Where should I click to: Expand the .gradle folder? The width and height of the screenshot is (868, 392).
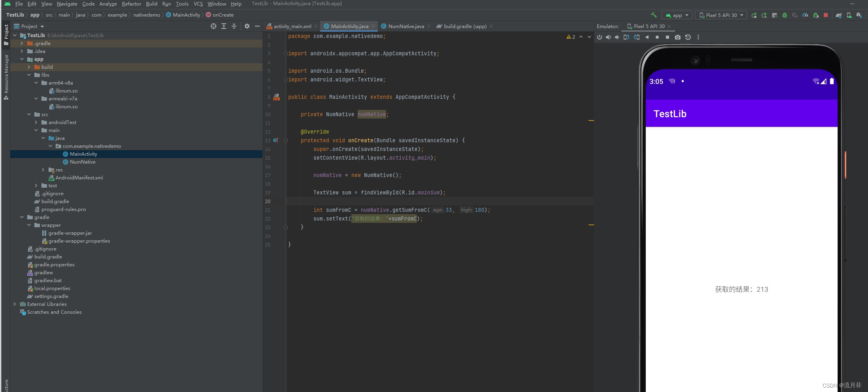pos(22,43)
